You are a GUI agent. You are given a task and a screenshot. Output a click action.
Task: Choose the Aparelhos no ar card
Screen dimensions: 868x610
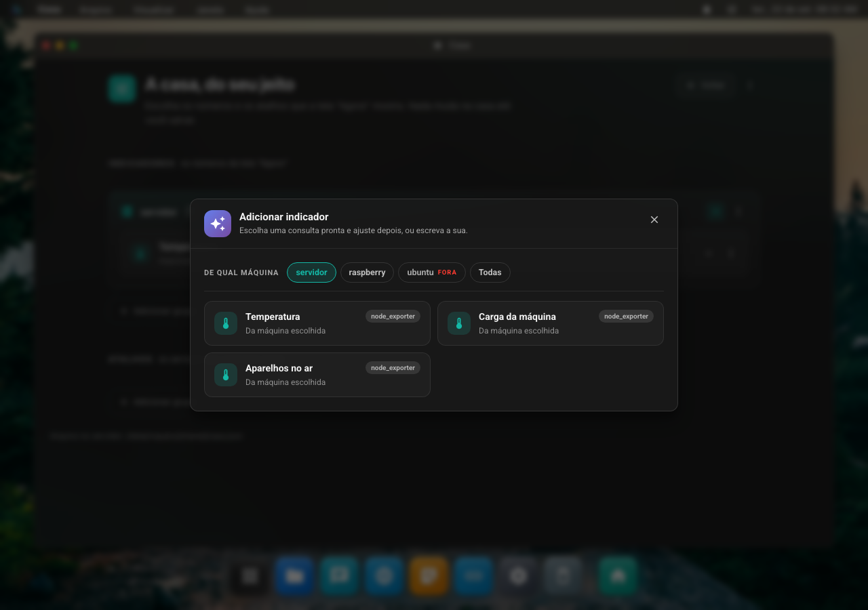[x=317, y=375]
